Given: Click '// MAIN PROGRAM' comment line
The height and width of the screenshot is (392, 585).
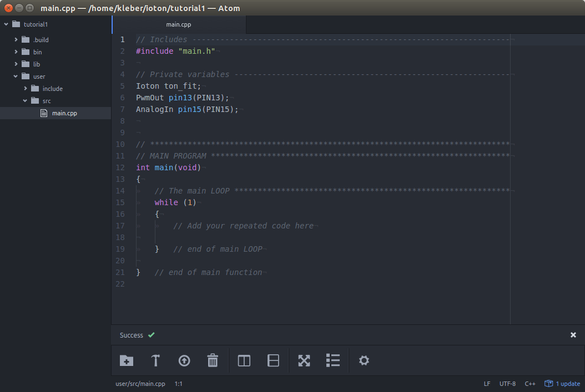Looking at the screenshot, I should pos(323,156).
